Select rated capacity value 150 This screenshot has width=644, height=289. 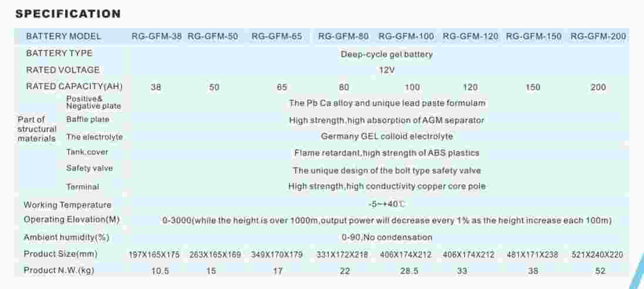[532, 87]
